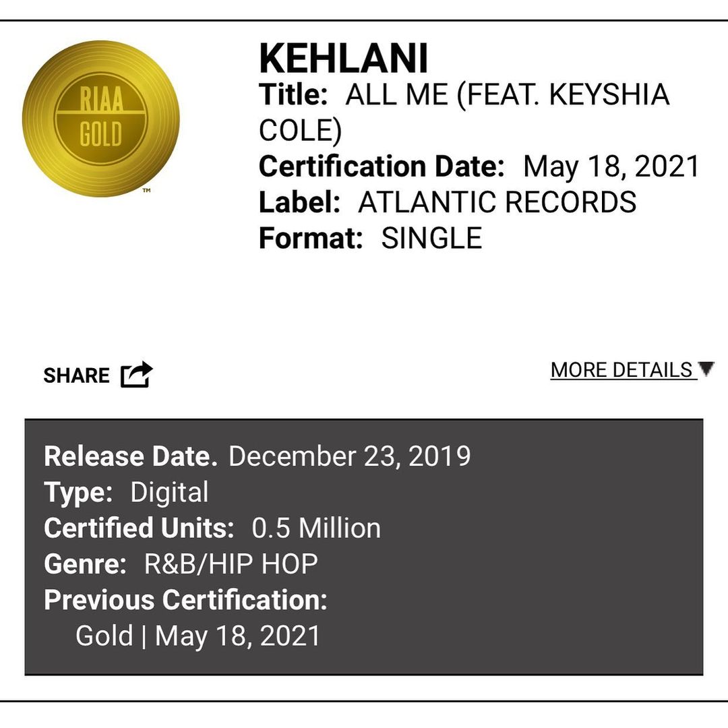Screen dimensions: 728x728
Task: Collapse details with the black triangle arrow
Action: pos(706,369)
